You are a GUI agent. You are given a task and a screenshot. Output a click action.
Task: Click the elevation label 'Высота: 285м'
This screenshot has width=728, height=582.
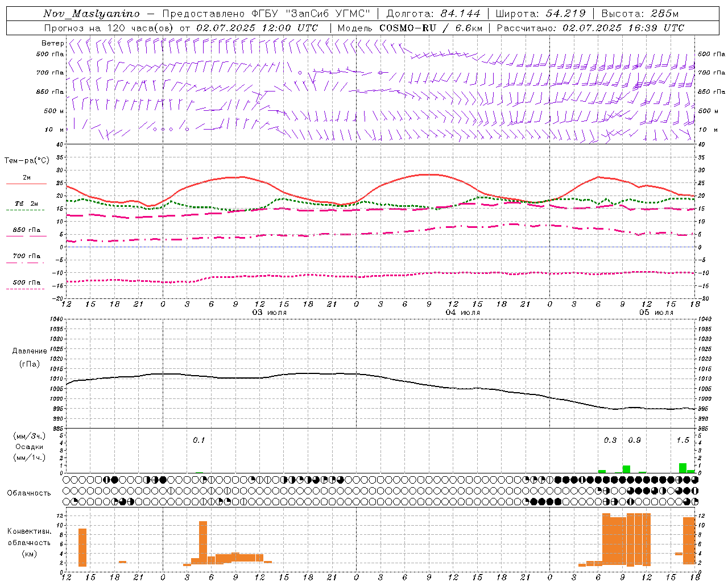640,14
